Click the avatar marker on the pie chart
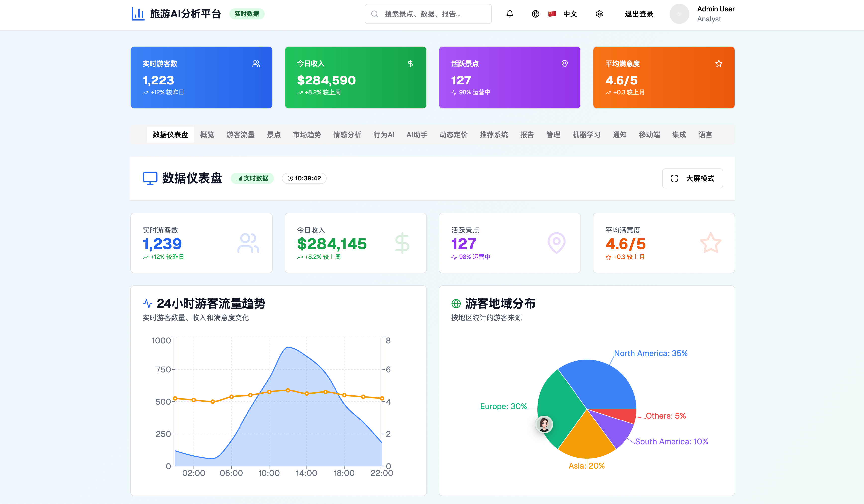864x504 pixels. point(544,424)
